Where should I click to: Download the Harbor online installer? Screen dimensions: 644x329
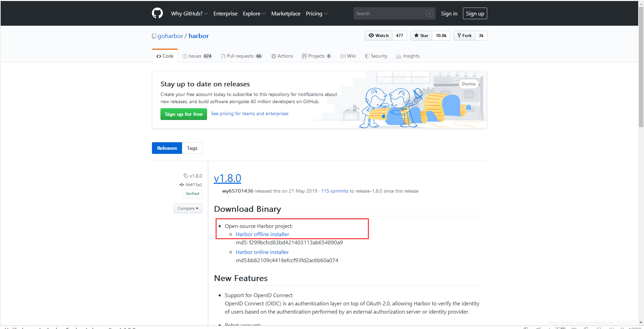pyautogui.click(x=262, y=252)
